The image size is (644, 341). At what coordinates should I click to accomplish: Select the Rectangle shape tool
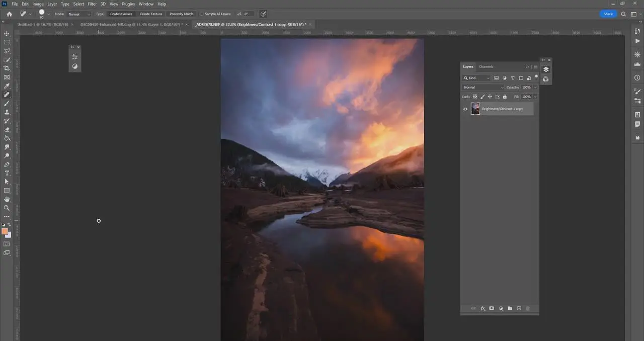click(x=7, y=191)
